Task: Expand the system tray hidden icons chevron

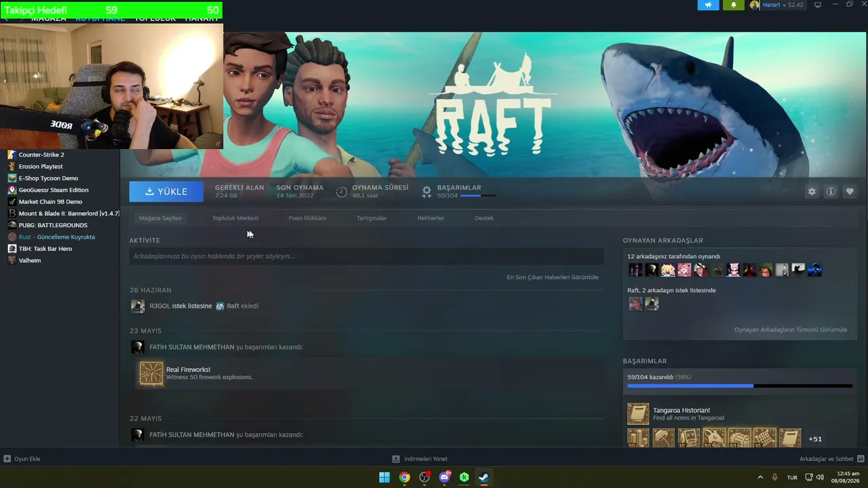Action: click(x=760, y=478)
